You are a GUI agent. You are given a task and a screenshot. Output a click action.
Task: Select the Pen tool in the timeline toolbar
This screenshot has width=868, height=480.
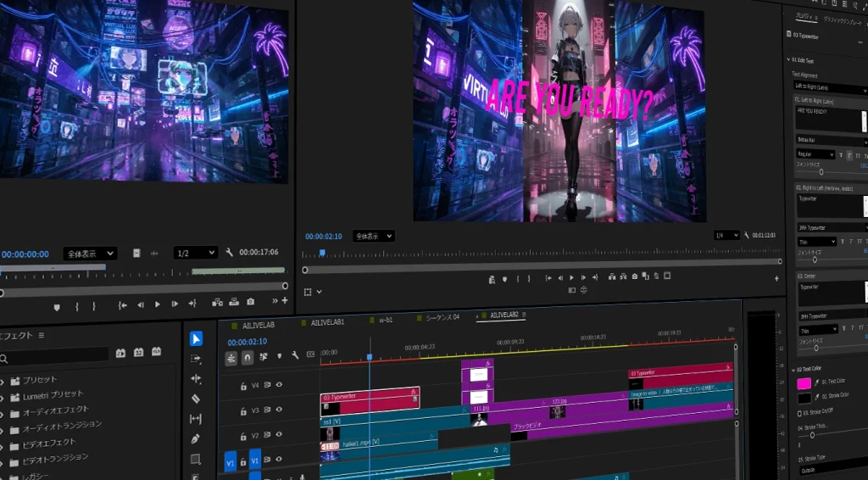[x=196, y=439]
